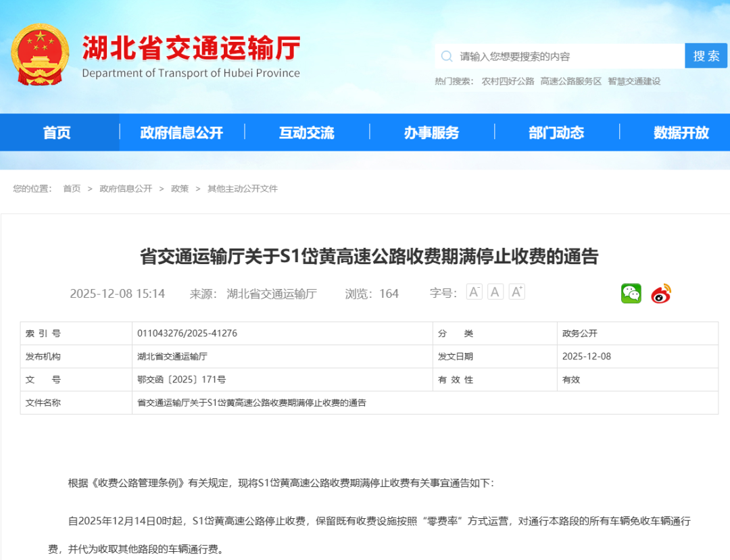Share article via Weibo icon

click(x=661, y=293)
